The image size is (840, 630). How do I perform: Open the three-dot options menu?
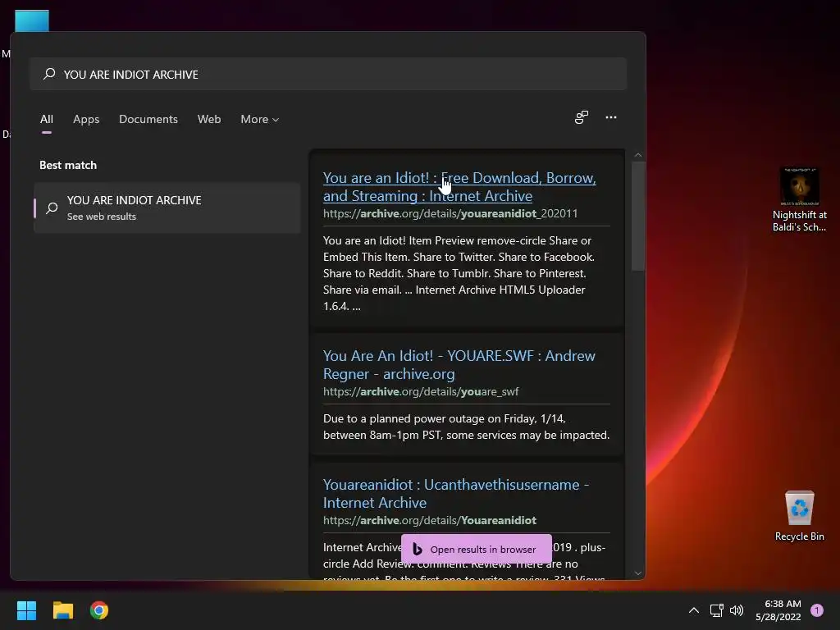point(610,117)
